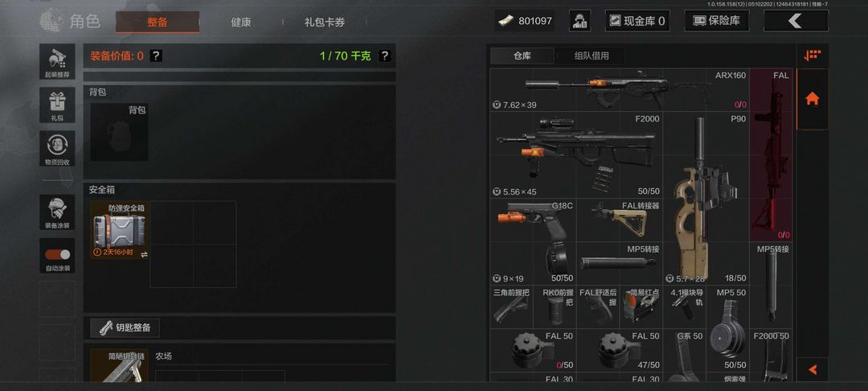The image size is (868, 391).
Task: Click the back arrow at top right
Action: [x=796, y=21]
